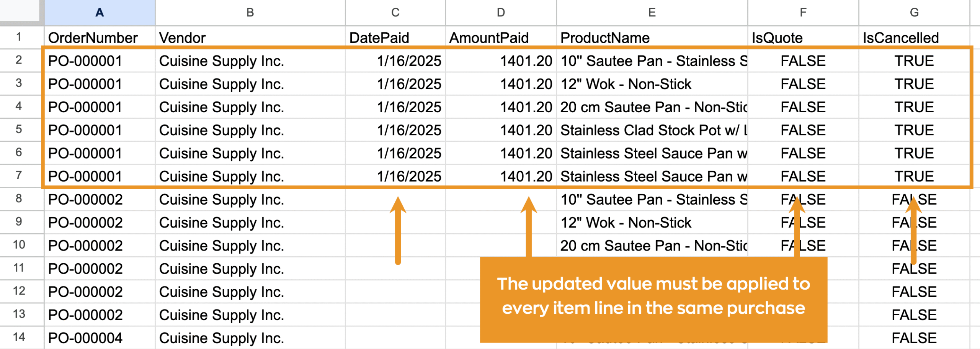Select column E containing ProductName

(652, 12)
